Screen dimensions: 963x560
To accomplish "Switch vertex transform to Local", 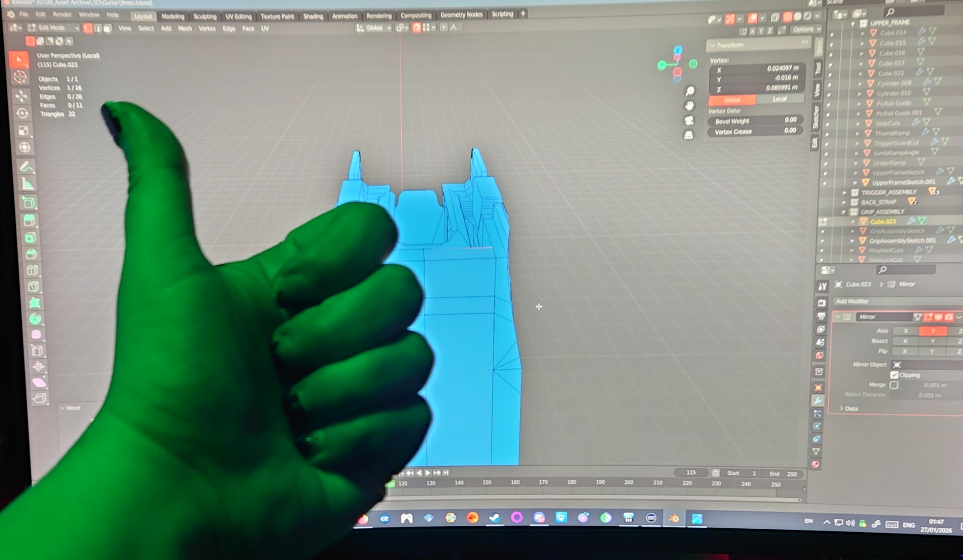I will (x=780, y=99).
